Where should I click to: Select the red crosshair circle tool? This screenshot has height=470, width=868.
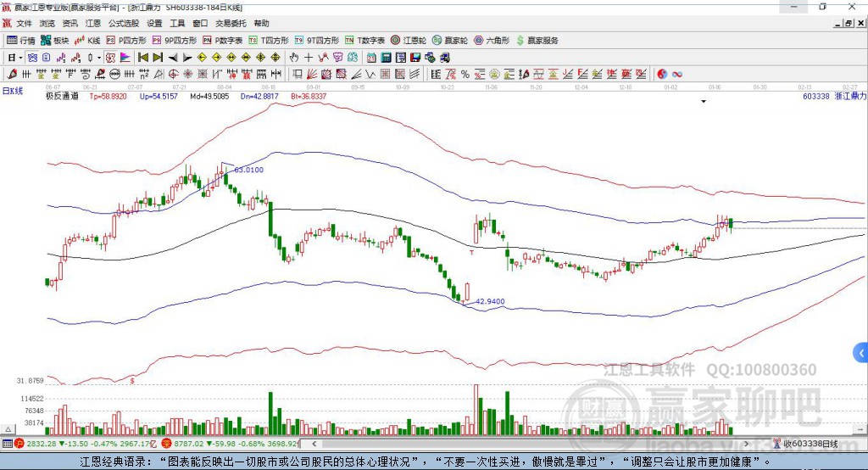tap(173, 75)
